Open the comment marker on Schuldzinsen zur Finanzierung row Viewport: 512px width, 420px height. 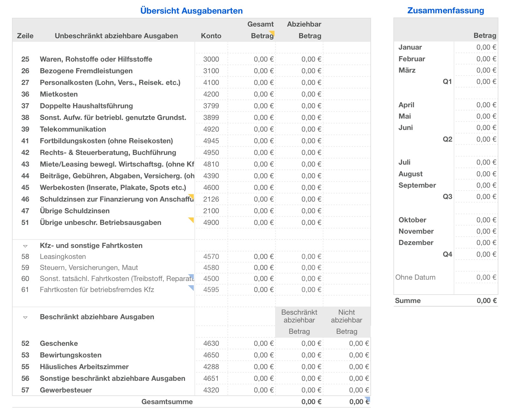pyautogui.click(x=192, y=196)
